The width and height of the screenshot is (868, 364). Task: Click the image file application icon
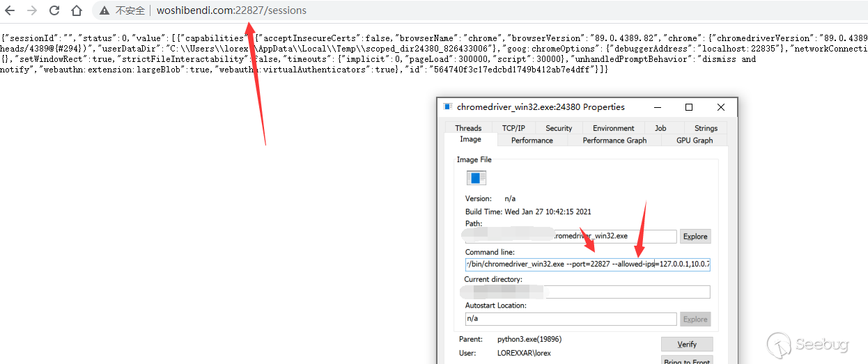[476, 178]
